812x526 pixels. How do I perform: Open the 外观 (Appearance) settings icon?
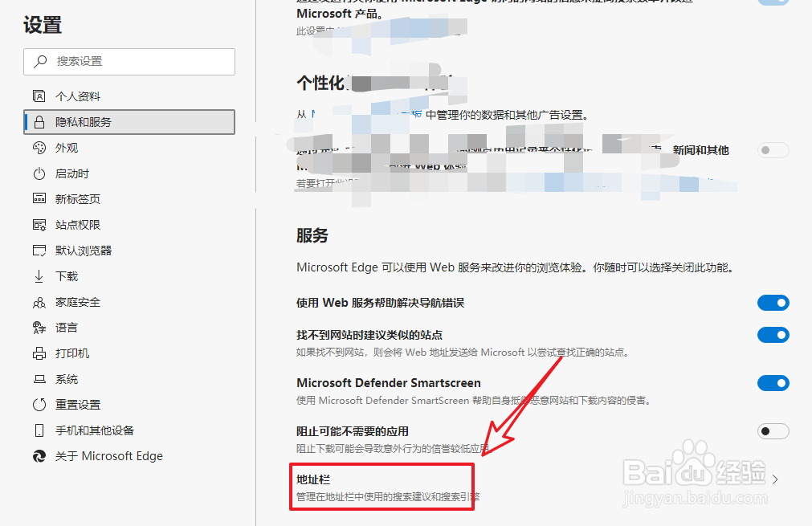39,147
